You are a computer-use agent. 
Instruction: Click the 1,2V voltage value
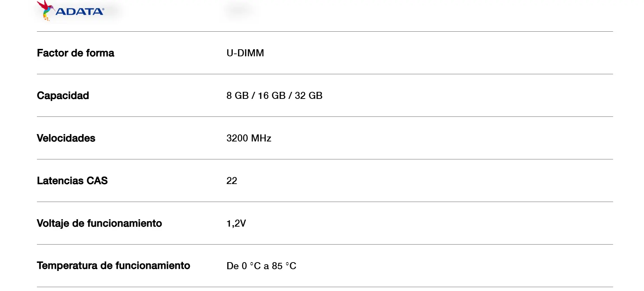[236, 223]
